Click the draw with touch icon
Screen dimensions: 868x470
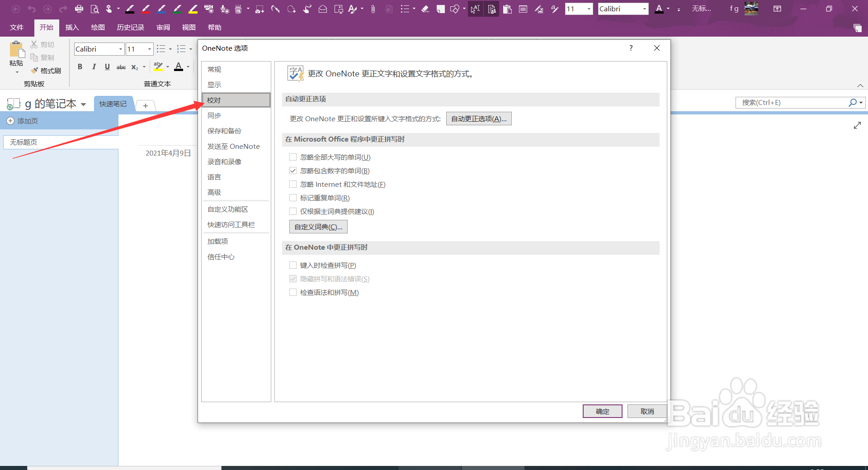tap(307, 9)
